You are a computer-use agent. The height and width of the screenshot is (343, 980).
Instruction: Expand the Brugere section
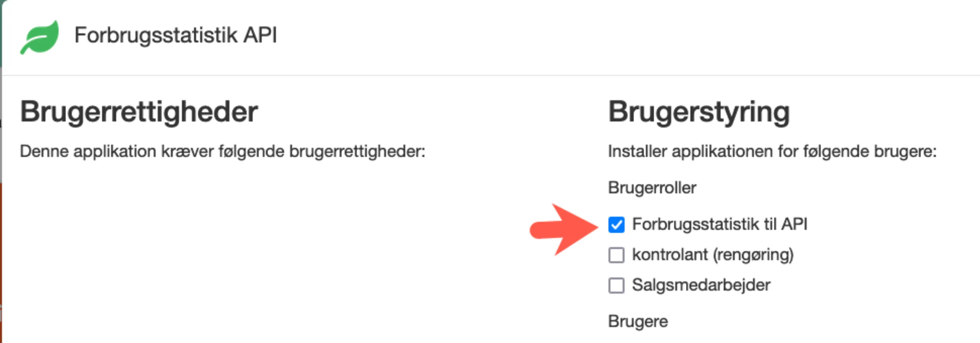(x=639, y=321)
